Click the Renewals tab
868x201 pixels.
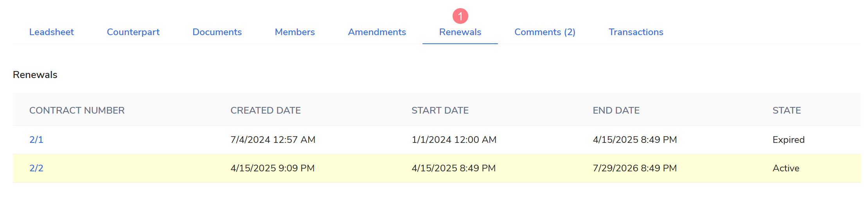(460, 32)
